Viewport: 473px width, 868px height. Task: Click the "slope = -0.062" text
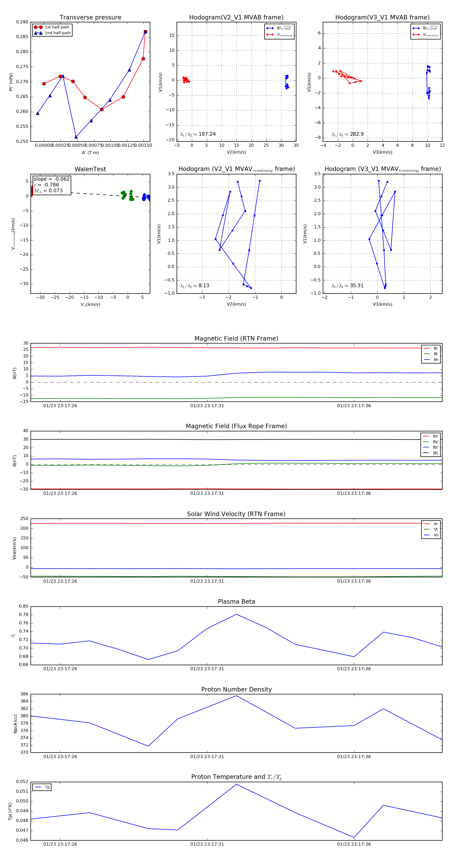(52, 179)
